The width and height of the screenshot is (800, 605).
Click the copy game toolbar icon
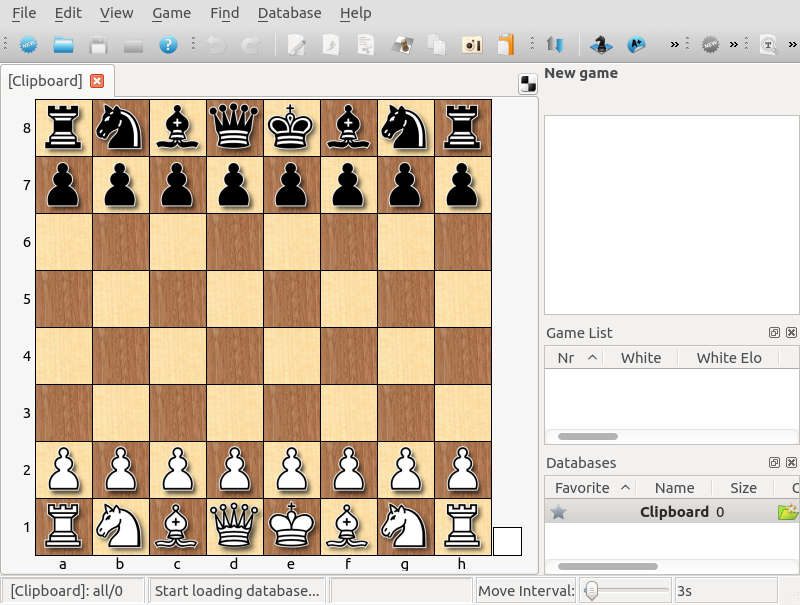point(440,45)
